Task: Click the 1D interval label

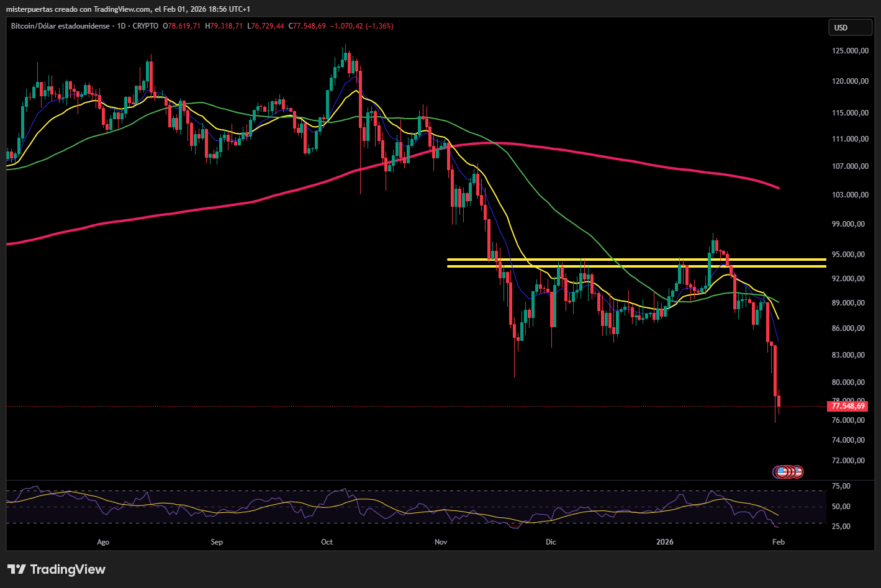Action: (121, 26)
